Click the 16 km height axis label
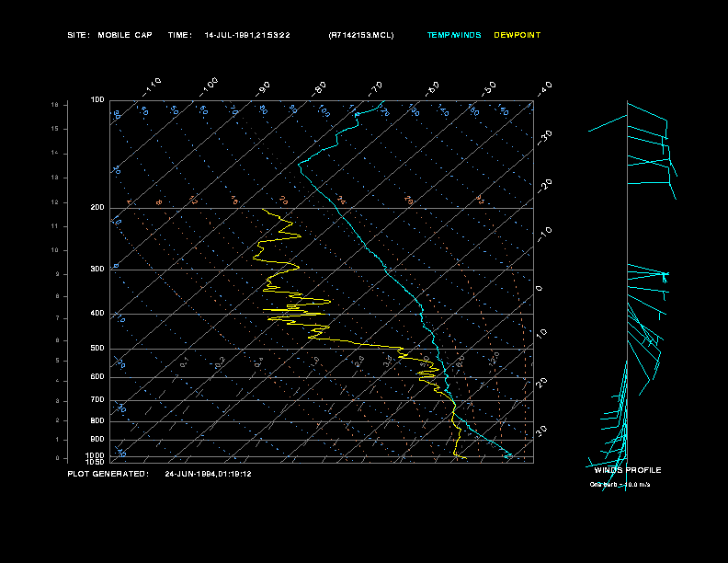 [x=54, y=105]
